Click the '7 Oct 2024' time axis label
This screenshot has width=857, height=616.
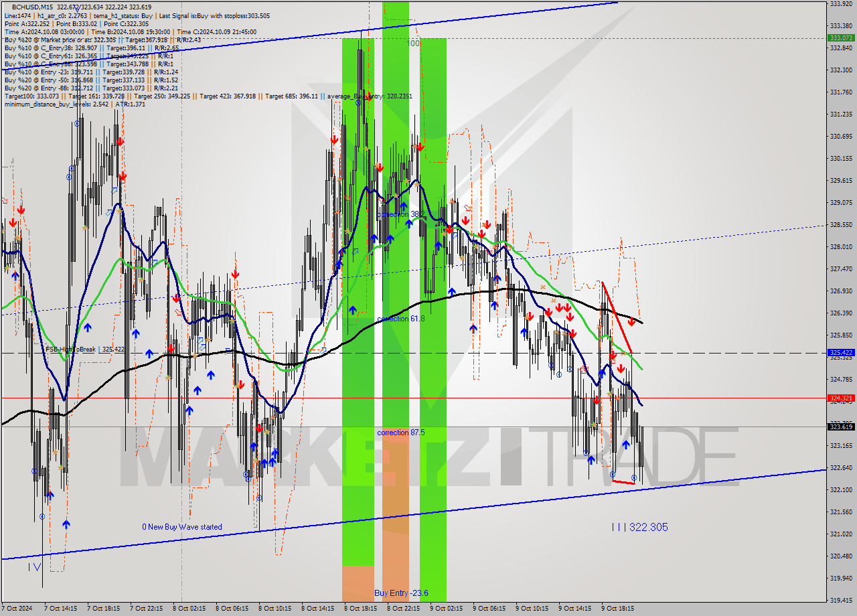click(x=17, y=609)
